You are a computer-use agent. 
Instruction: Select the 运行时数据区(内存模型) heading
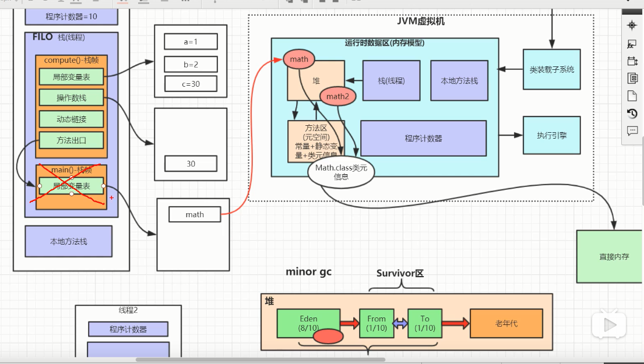pyautogui.click(x=385, y=43)
